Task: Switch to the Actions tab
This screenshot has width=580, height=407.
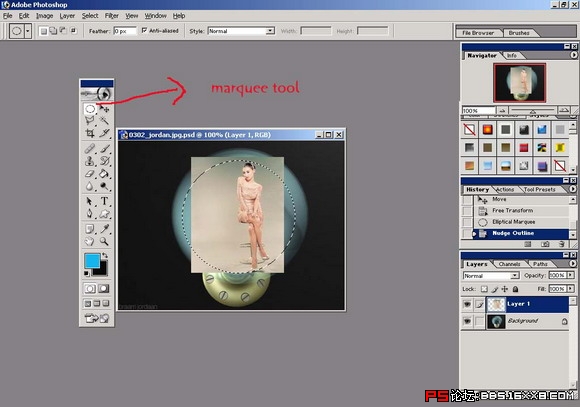Action: click(x=505, y=189)
